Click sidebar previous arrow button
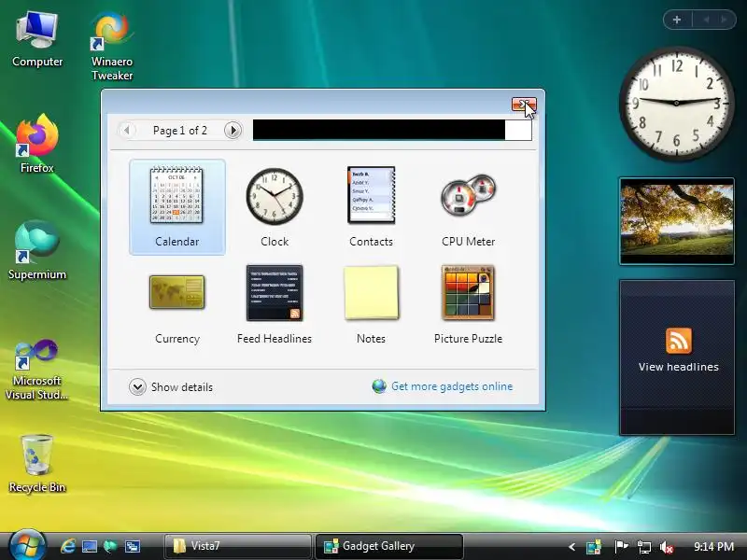Image resolution: width=747 pixels, height=560 pixels. [x=706, y=20]
